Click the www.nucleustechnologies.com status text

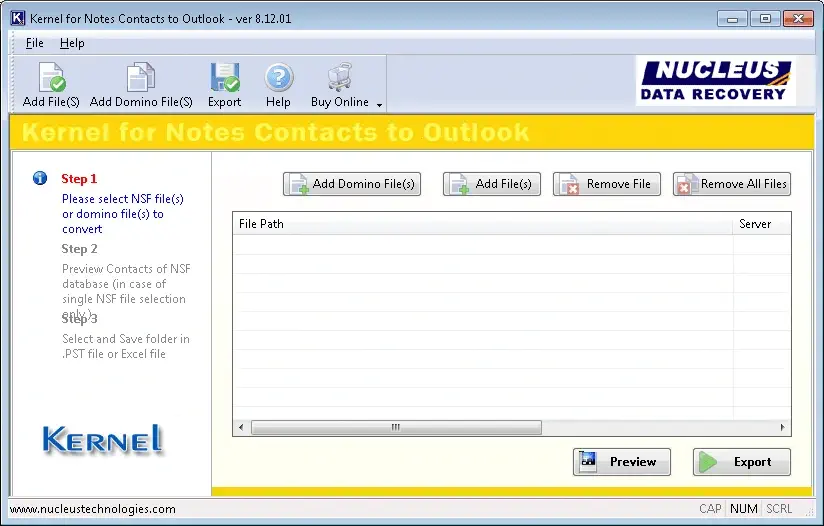(92, 509)
